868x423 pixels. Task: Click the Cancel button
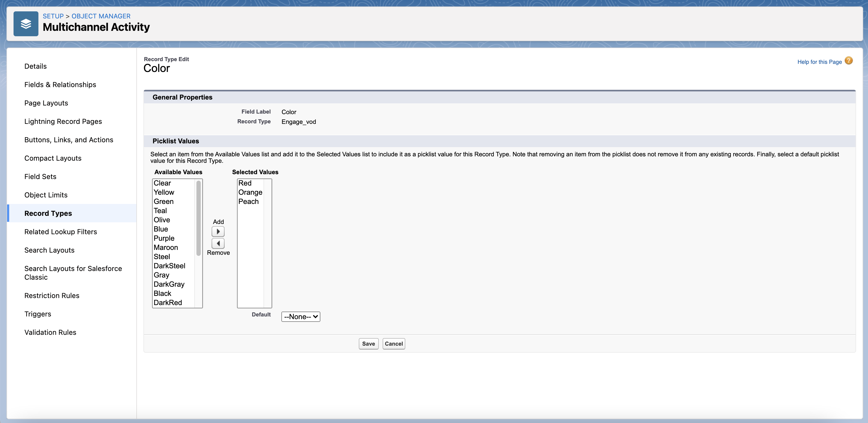point(394,343)
